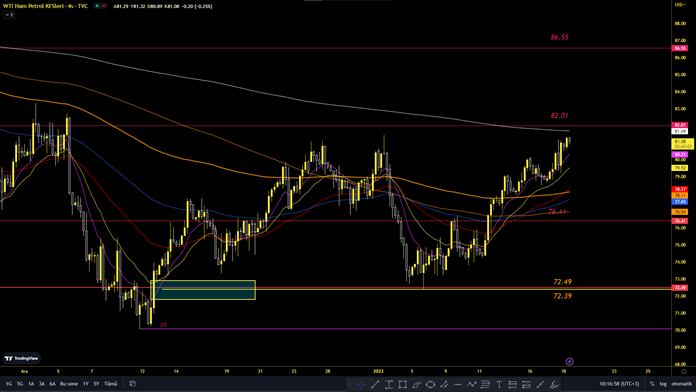Open USD currency dropdown on price axis
The width and height of the screenshot is (696, 392).
(x=680, y=4)
